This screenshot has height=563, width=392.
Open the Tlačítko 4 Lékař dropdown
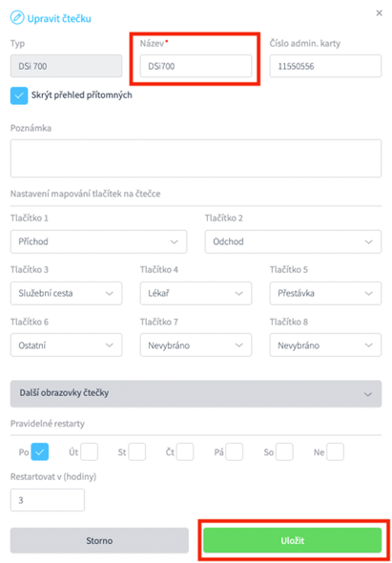pos(196,293)
